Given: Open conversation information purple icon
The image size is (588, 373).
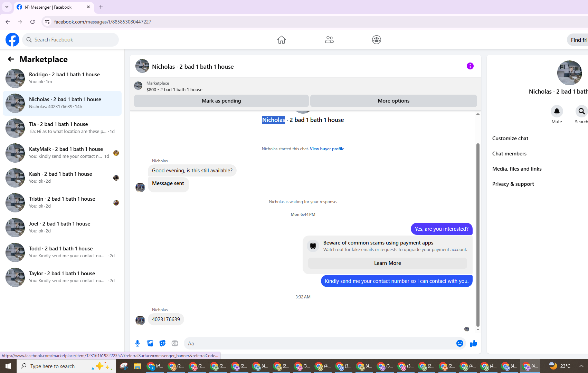Looking at the screenshot, I should tap(470, 66).
